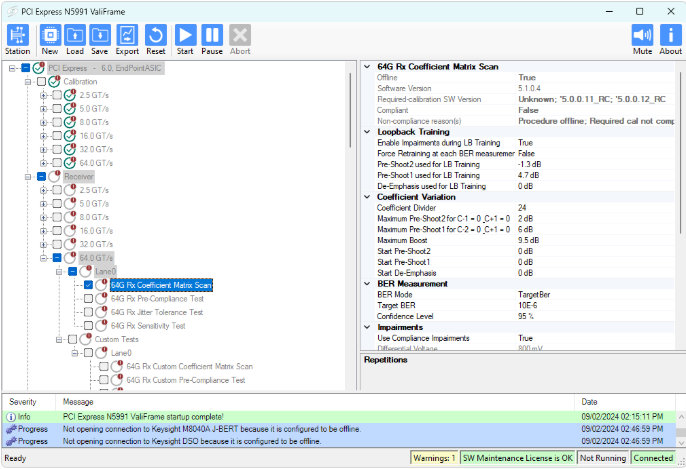Screen dimensions: 686x469
Task: Collapse the Coefficient Variation section
Action: (x=366, y=197)
